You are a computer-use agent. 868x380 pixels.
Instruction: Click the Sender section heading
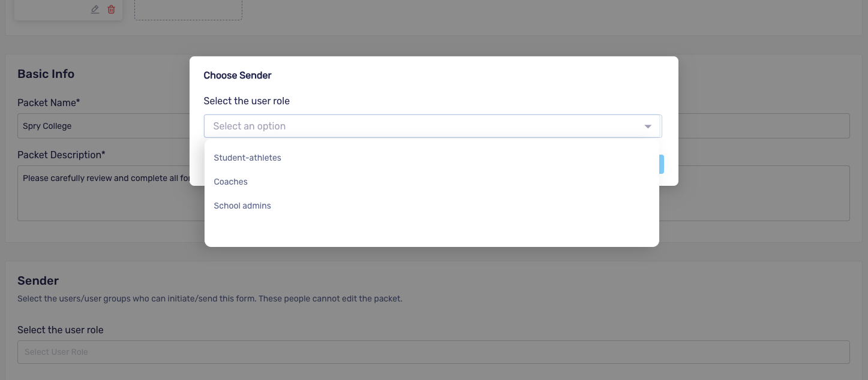(x=38, y=281)
